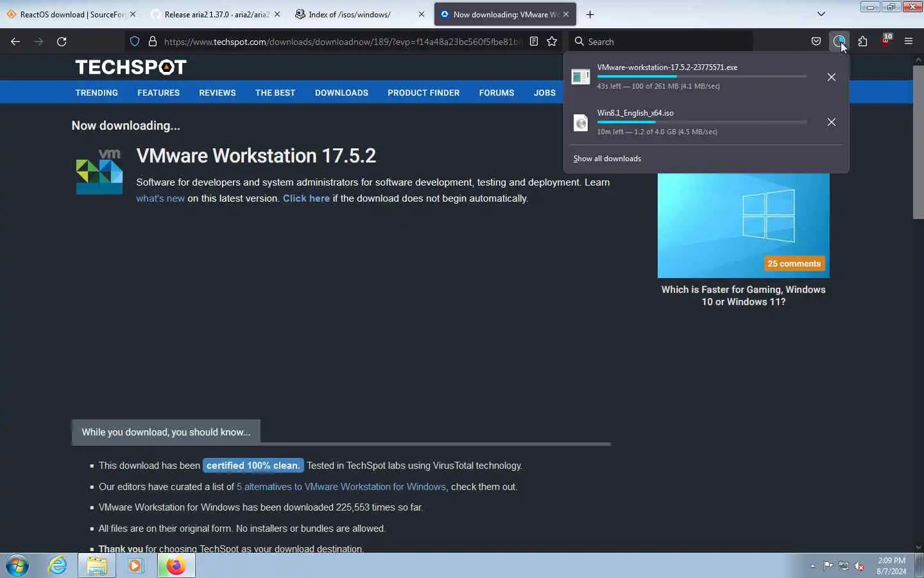924x578 pixels.
Task: Cancel the VMware-workstation exe download
Action: [832, 77]
